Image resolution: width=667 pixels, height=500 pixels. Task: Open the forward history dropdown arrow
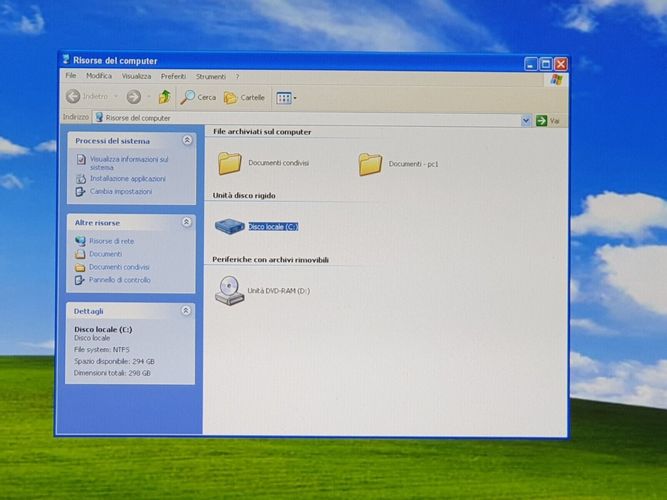click(148, 97)
